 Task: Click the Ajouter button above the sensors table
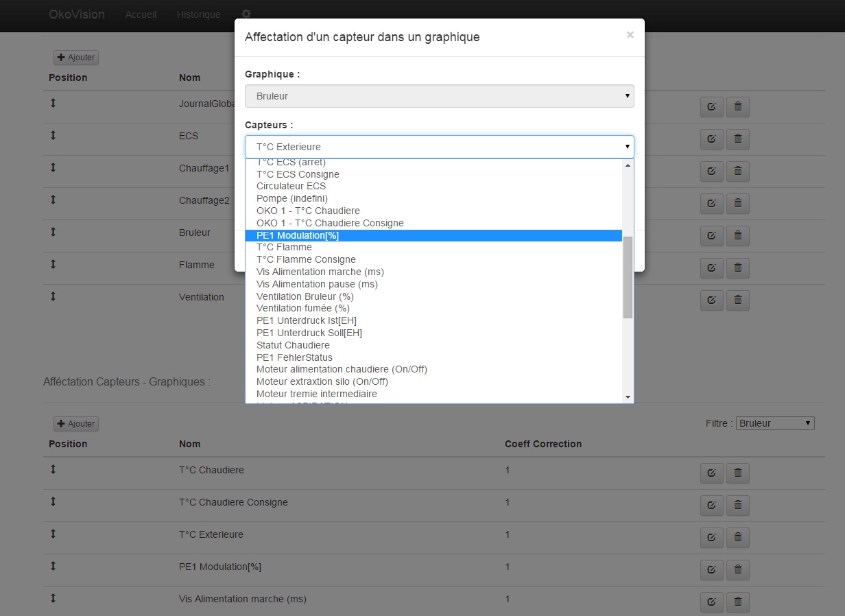(x=76, y=424)
